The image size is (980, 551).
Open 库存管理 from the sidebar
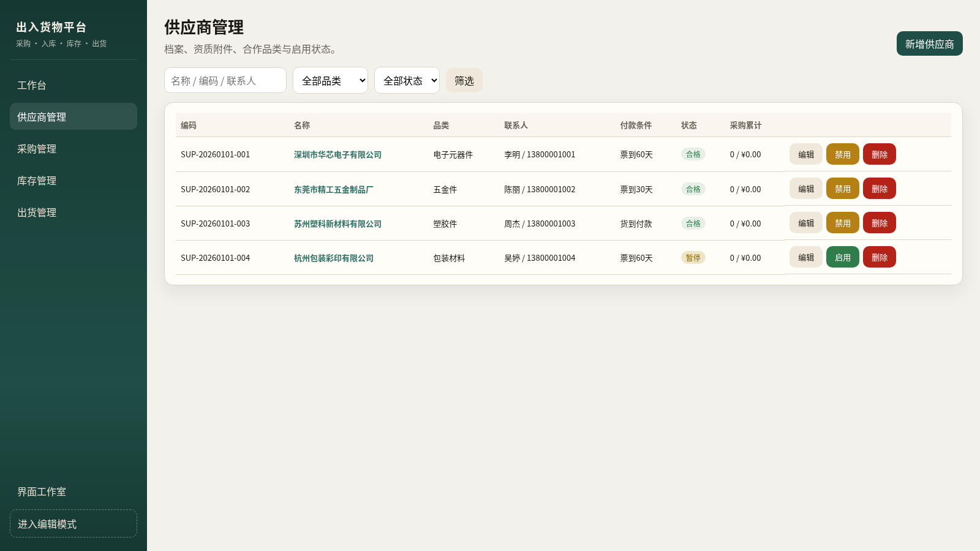(73, 180)
